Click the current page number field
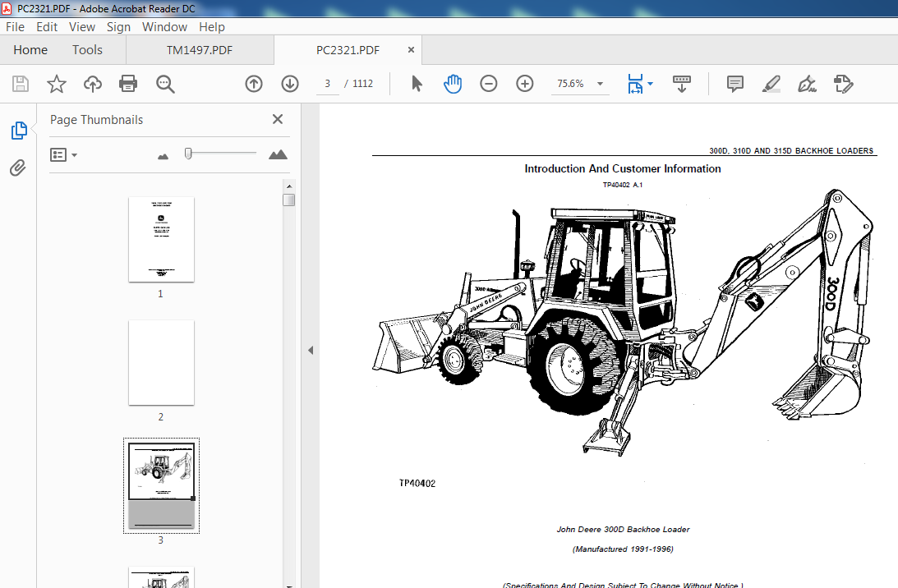This screenshot has width=898, height=588. tap(328, 84)
